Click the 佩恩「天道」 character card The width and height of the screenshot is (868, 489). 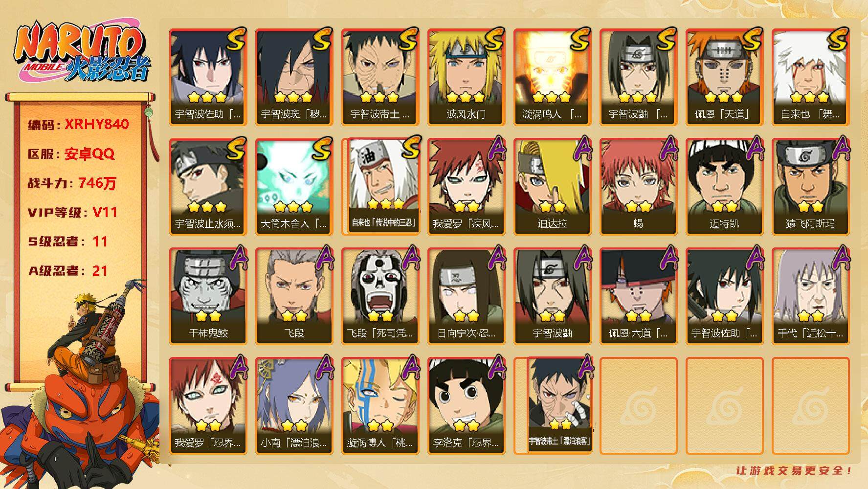click(x=724, y=77)
